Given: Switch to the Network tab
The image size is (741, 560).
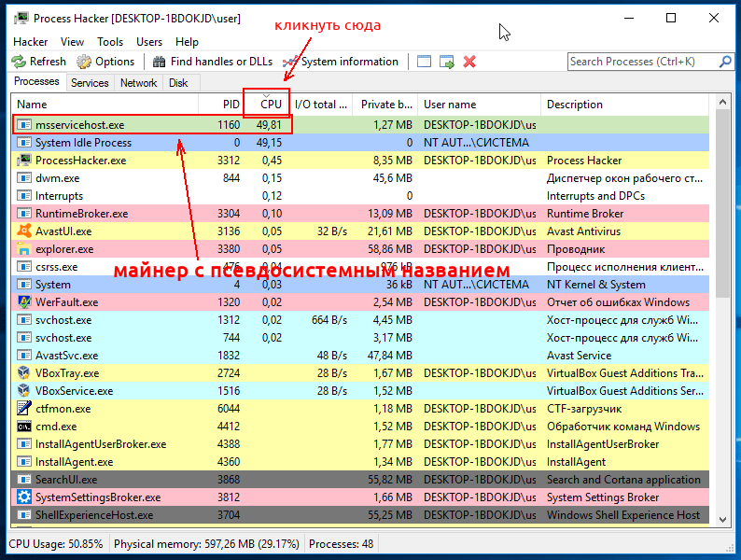Looking at the screenshot, I should tap(138, 83).
